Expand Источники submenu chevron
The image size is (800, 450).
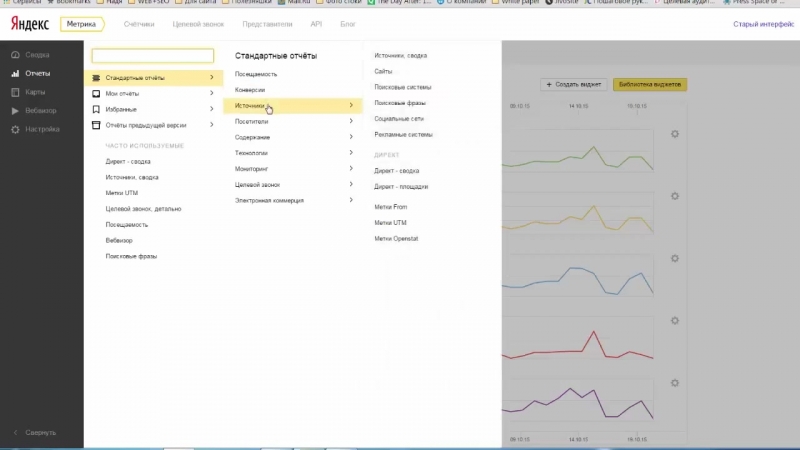click(351, 105)
